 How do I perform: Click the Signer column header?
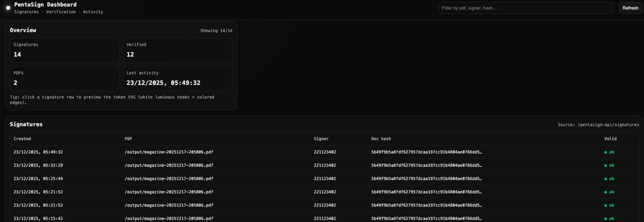click(x=321, y=139)
